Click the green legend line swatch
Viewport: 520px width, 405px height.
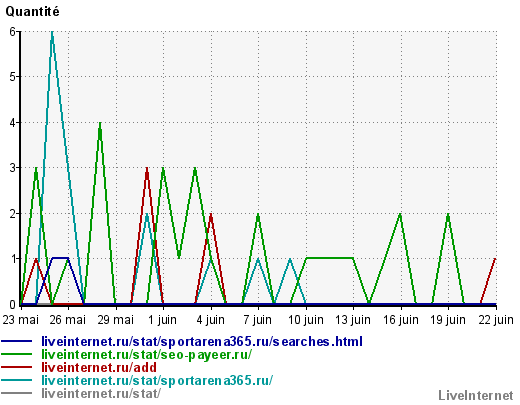(x=16, y=354)
